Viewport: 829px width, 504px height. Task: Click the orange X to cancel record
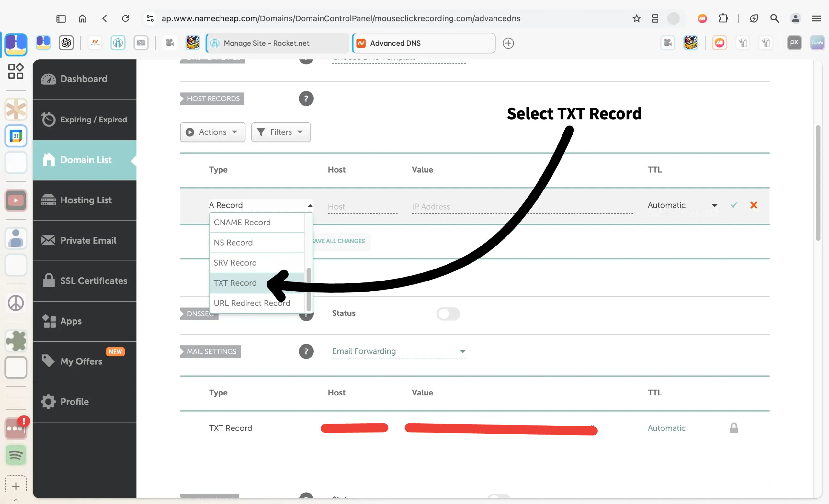(x=754, y=205)
